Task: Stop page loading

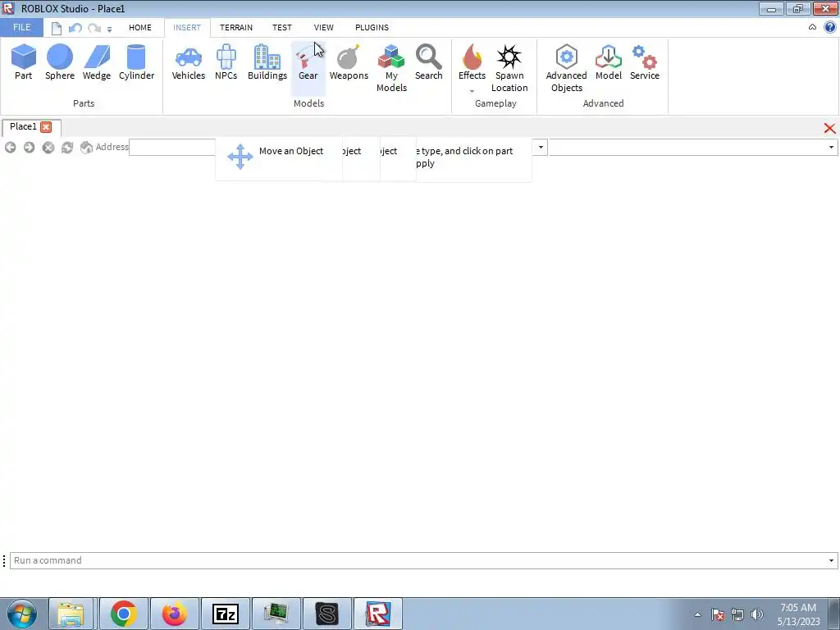Action: click(x=48, y=148)
